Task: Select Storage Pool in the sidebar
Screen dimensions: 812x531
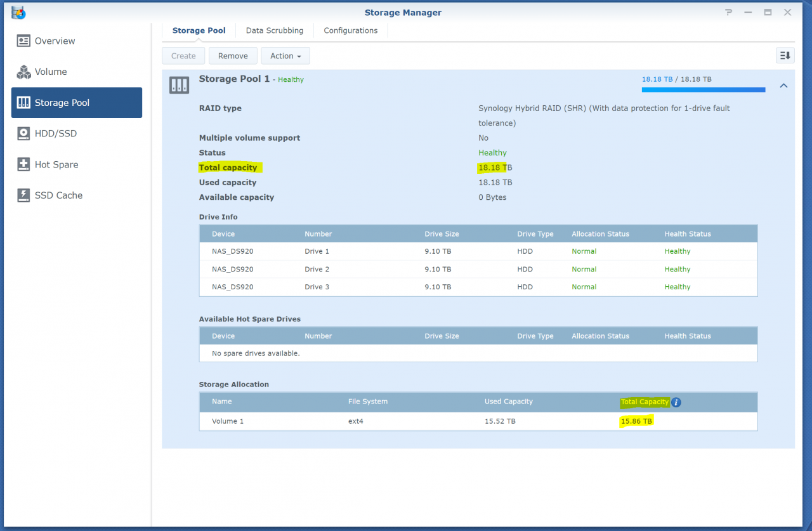Action: tap(77, 103)
